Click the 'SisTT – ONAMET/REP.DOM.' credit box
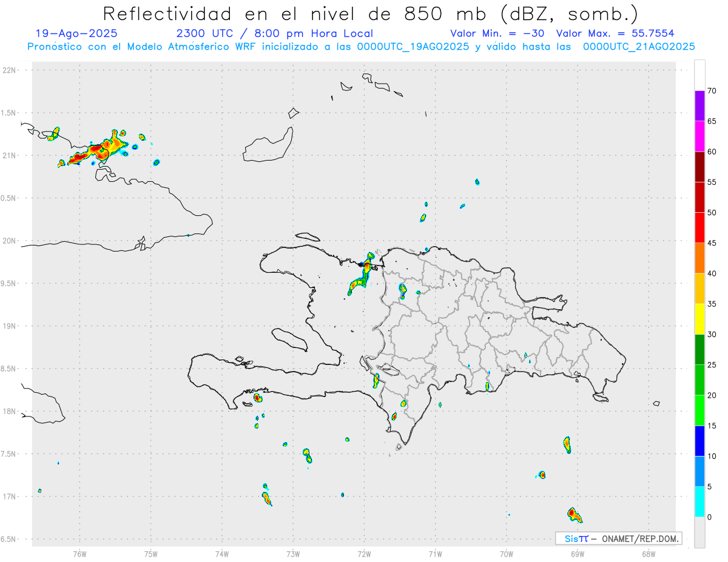Image resolution: width=728 pixels, height=562 pixels. pos(618,538)
